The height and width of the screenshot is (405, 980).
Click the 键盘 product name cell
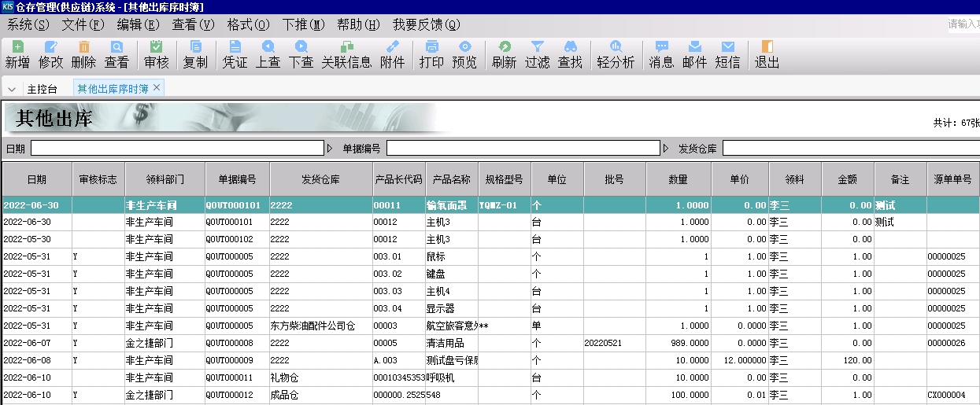coord(452,274)
